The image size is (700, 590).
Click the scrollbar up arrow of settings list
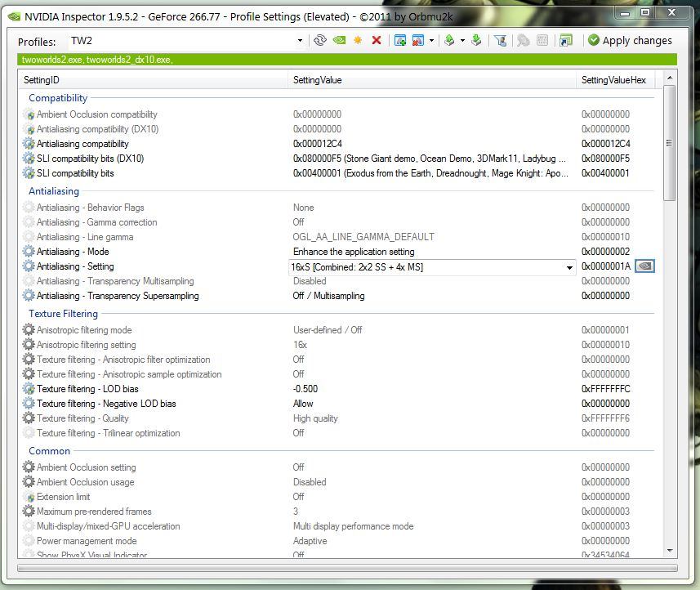click(x=670, y=78)
